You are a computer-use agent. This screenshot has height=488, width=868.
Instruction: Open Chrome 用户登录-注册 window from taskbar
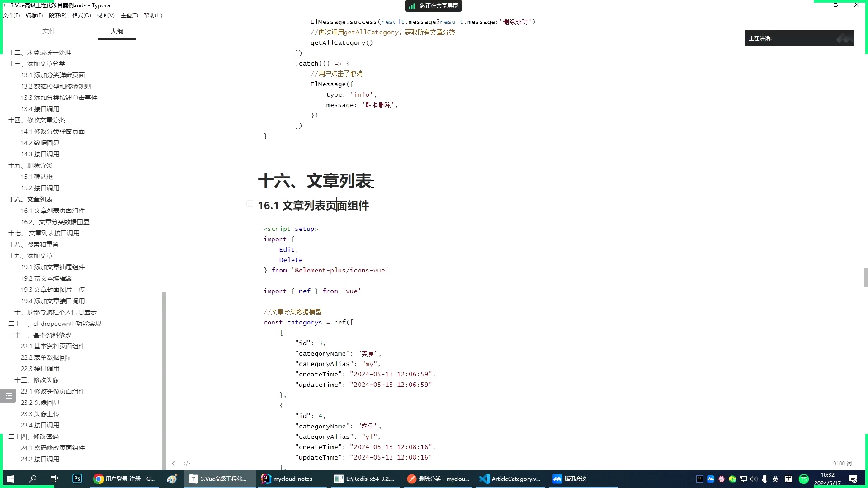coord(124,479)
